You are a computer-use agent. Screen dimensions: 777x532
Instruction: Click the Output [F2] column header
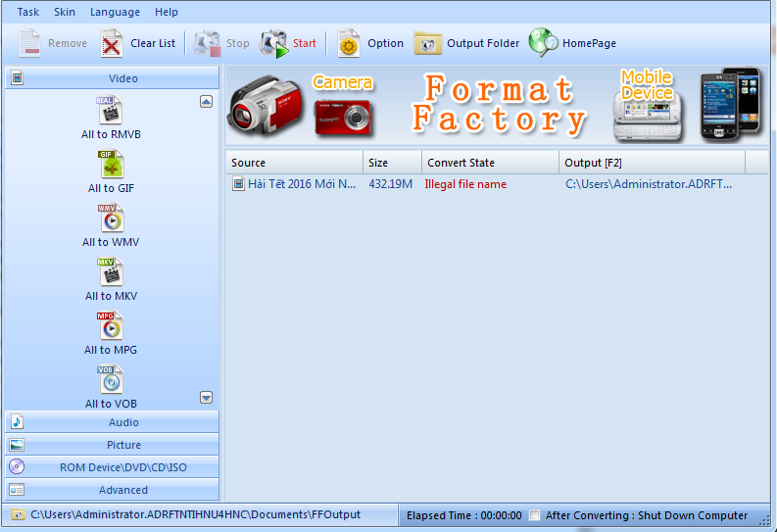click(652, 163)
